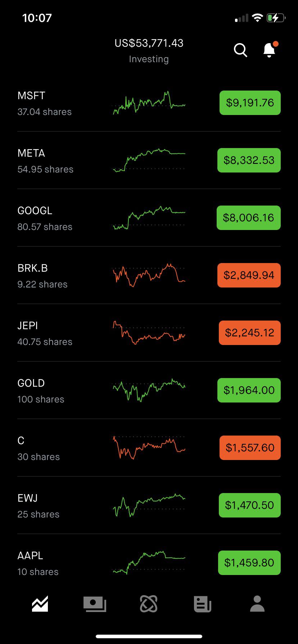Toggle META $8,332.53 value badge
Screen dimensions: 298x644
click(x=249, y=160)
